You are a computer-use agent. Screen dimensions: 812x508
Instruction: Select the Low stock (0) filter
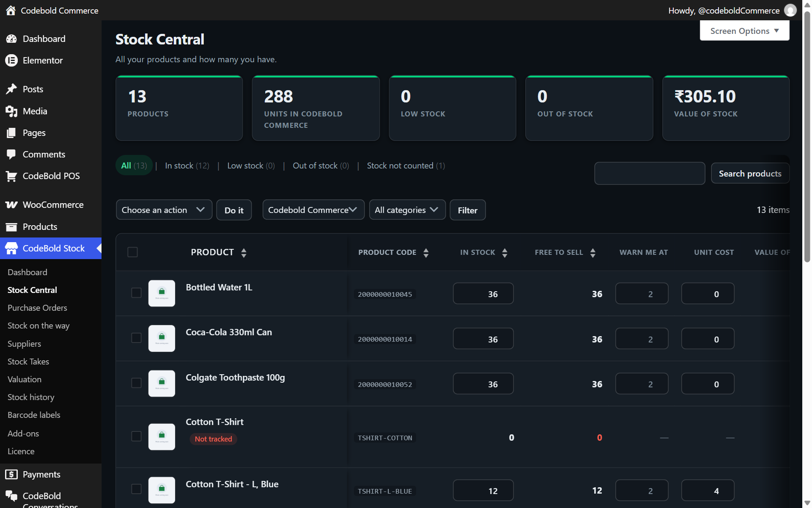pyautogui.click(x=251, y=166)
